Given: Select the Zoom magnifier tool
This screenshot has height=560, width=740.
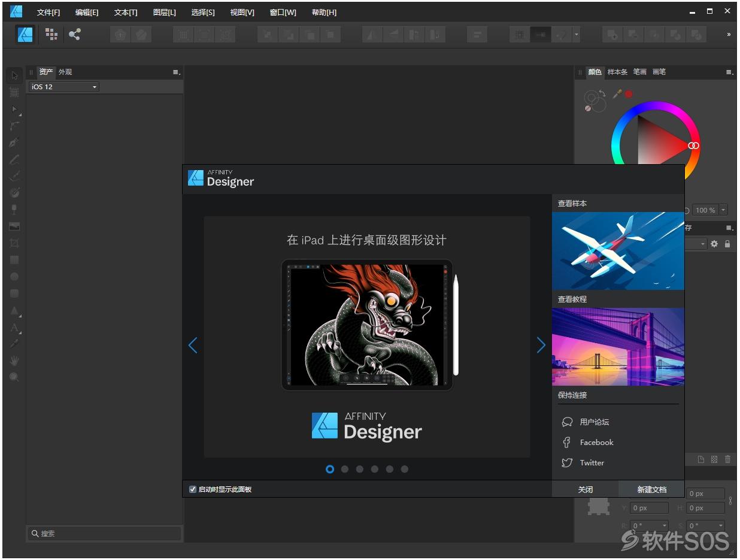Looking at the screenshot, I should click(14, 377).
